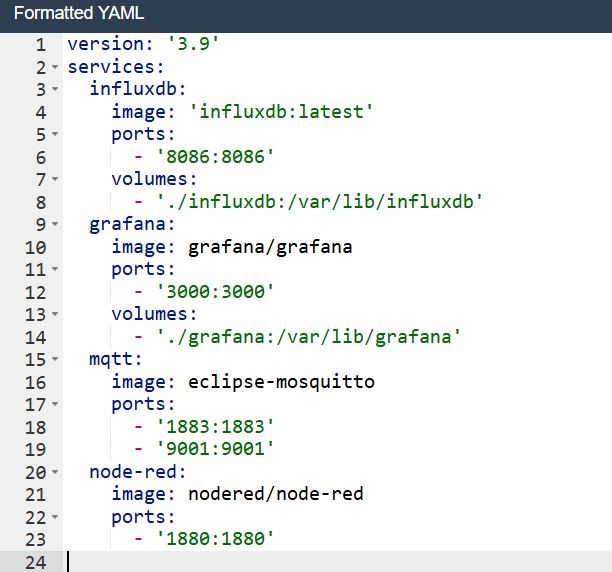Click the './influxdb:/var/lib/influxdb' volume string
This screenshot has width=612, height=572.
point(319,202)
